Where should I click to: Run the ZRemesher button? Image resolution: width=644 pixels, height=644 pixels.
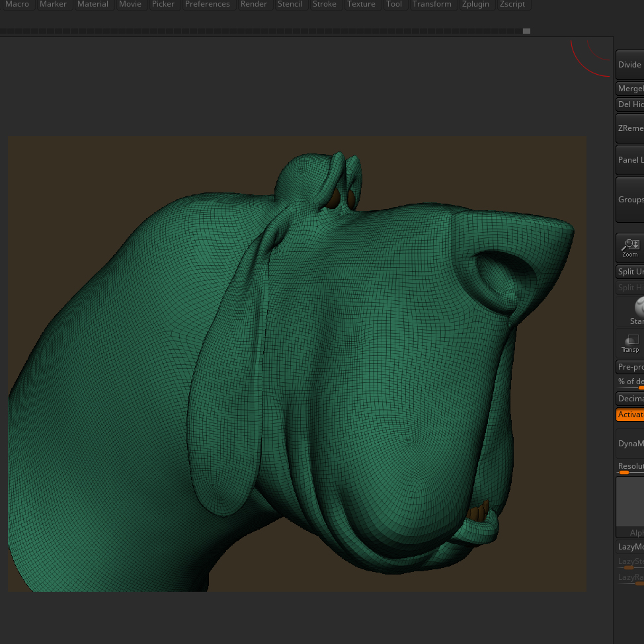pyautogui.click(x=630, y=128)
